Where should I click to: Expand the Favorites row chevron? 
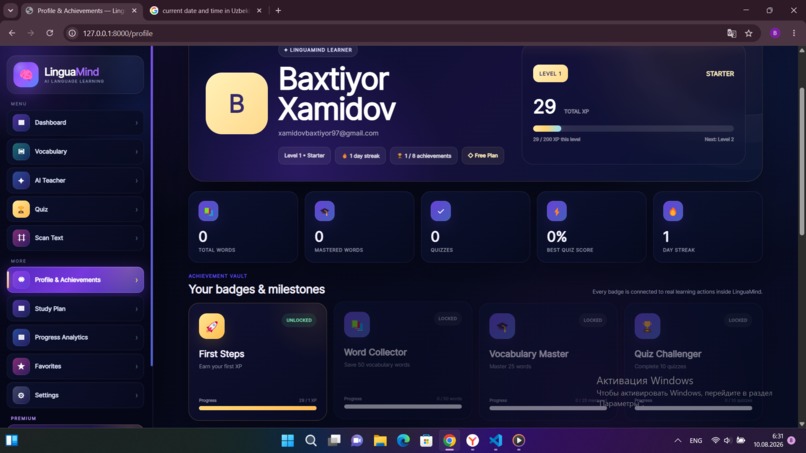click(x=136, y=367)
